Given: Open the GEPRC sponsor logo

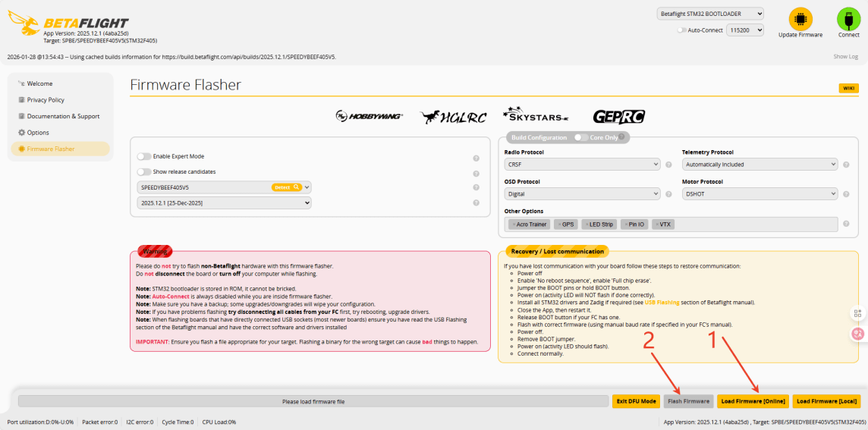Looking at the screenshot, I should point(618,117).
